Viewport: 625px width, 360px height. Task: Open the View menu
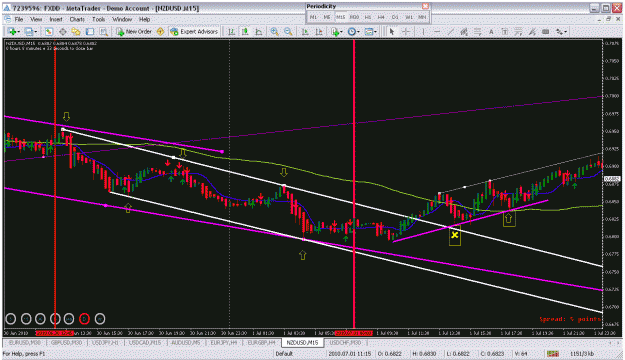click(36, 19)
